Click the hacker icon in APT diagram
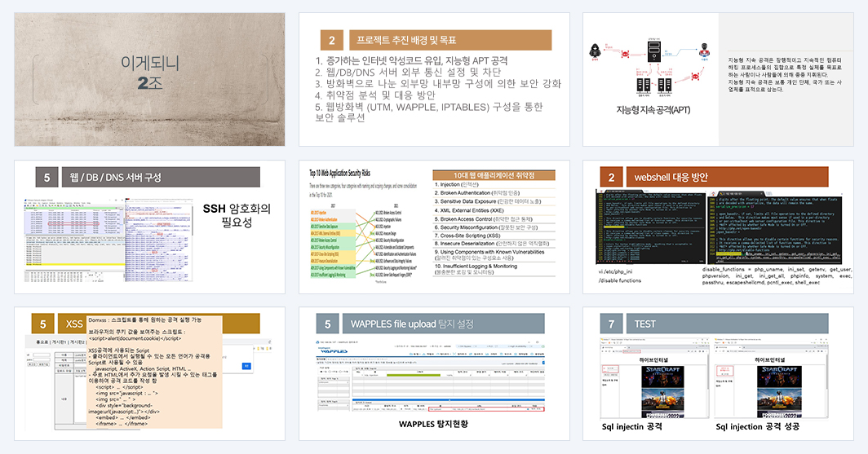 (x=595, y=51)
